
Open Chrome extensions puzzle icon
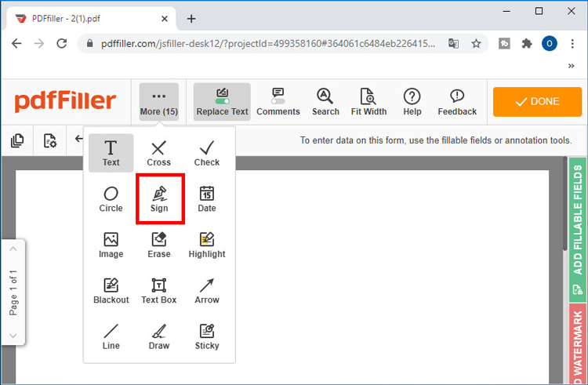527,44
